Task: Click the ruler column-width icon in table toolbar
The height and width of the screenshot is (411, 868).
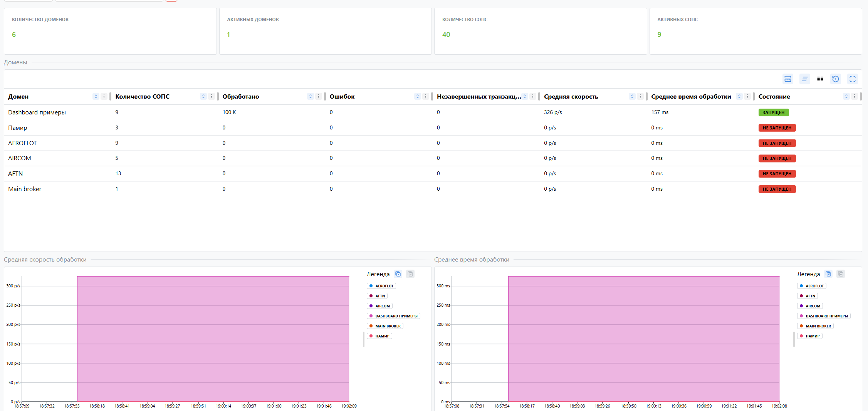Action: click(x=787, y=79)
